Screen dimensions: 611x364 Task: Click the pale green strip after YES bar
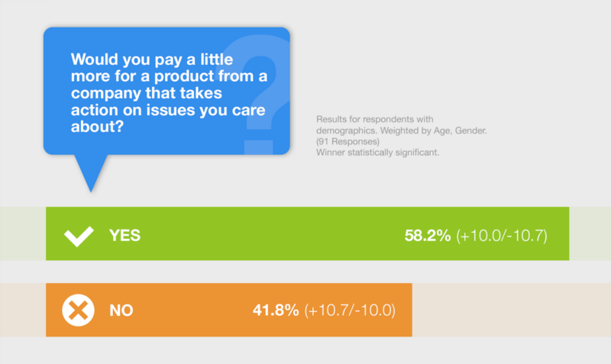(x=590, y=234)
